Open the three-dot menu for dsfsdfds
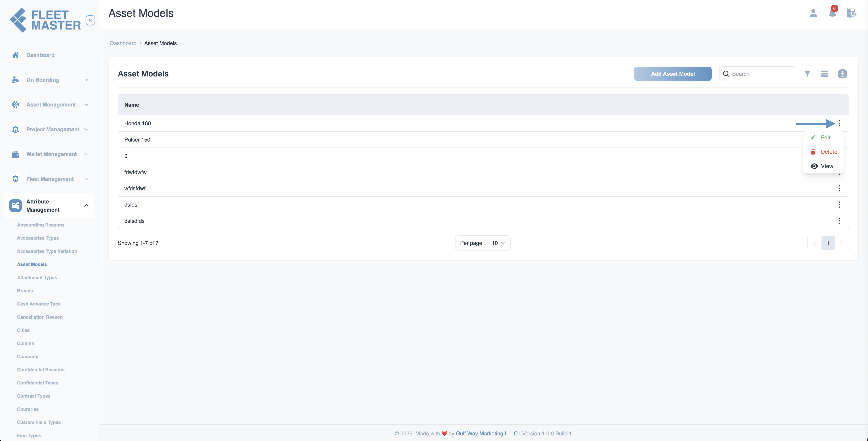 839,221
